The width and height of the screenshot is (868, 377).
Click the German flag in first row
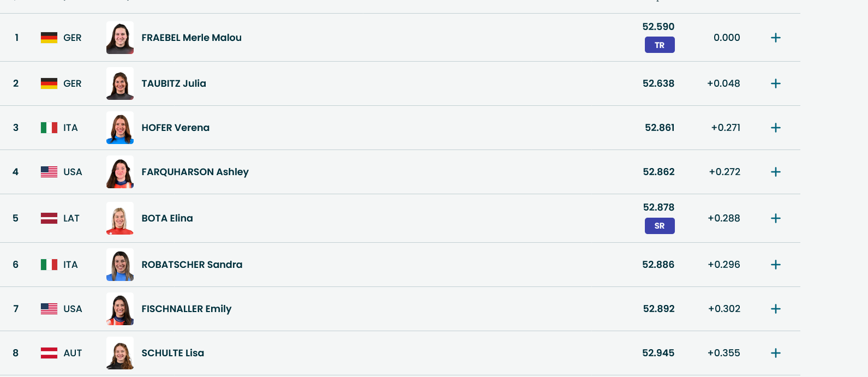coord(49,38)
